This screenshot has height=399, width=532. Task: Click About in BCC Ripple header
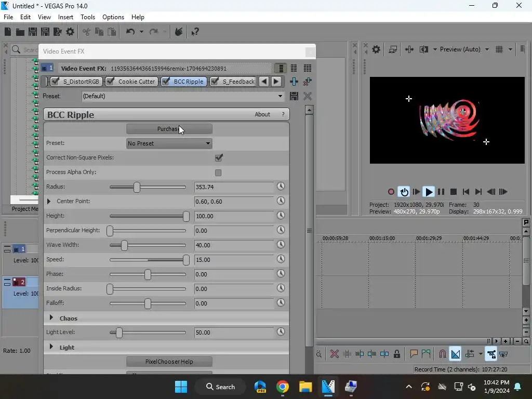point(262,114)
